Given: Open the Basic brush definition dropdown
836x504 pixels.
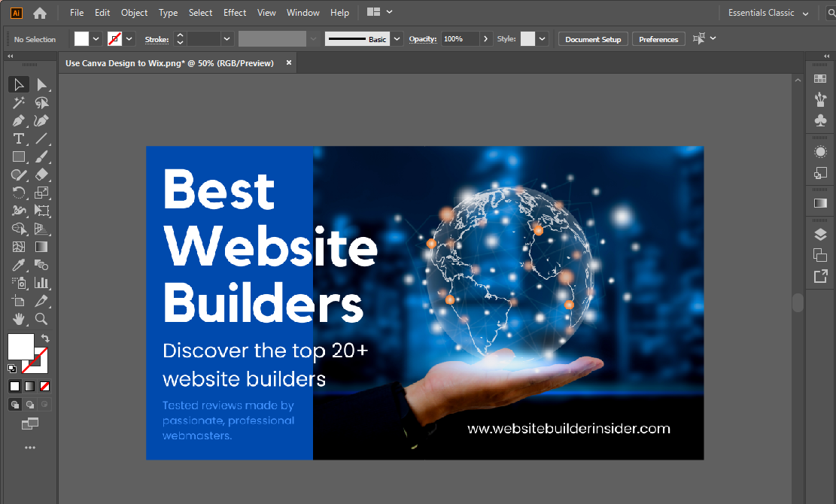Looking at the screenshot, I should click(x=397, y=39).
